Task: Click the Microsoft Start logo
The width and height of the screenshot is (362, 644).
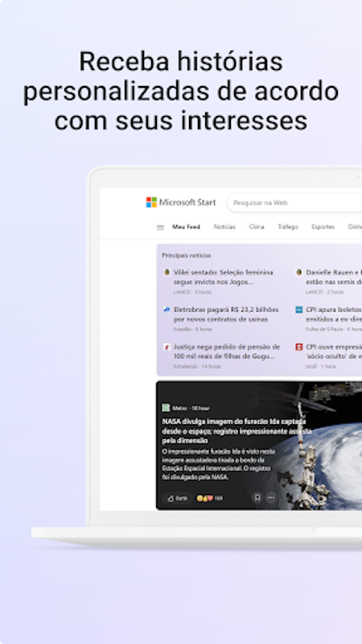Action: [180, 203]
